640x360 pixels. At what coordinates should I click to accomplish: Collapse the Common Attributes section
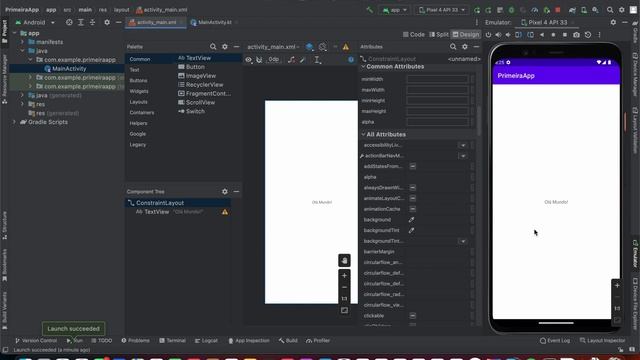point(363,67)
